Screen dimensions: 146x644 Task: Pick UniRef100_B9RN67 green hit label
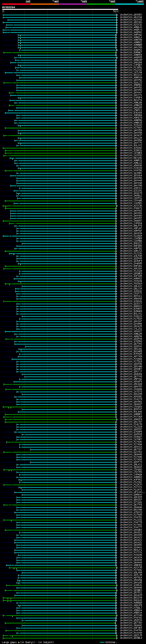131,53
